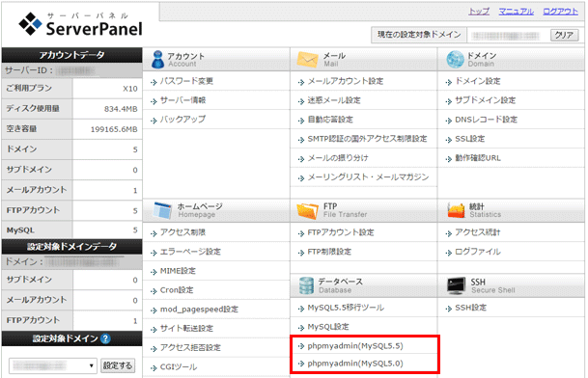Open MySQL5.5移行ツール

346,308
